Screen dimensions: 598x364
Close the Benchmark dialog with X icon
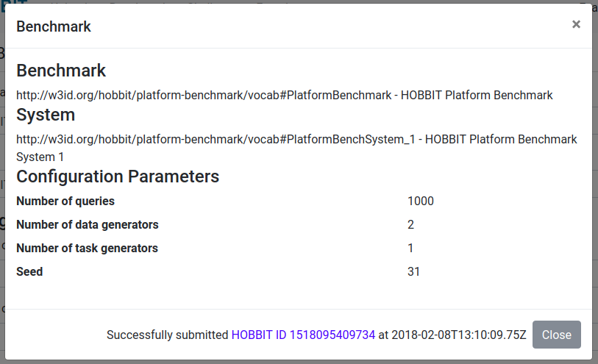tap(576, 25)
